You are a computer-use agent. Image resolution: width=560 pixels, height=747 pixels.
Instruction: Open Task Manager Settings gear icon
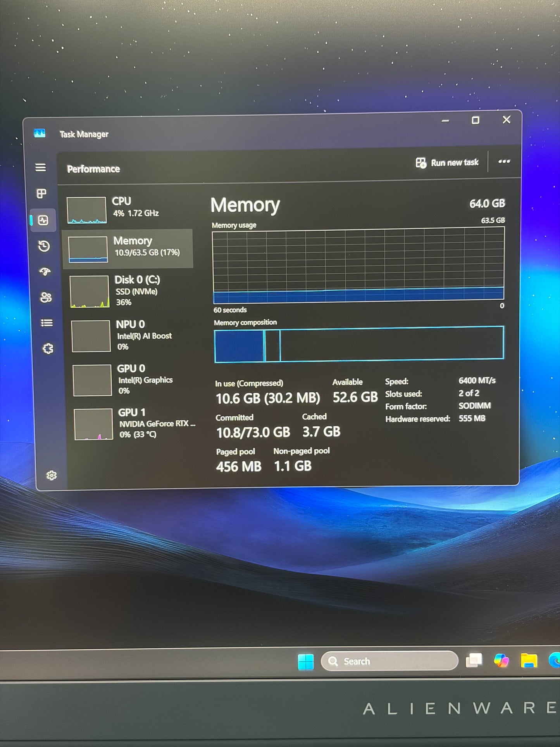click(51, 475)
